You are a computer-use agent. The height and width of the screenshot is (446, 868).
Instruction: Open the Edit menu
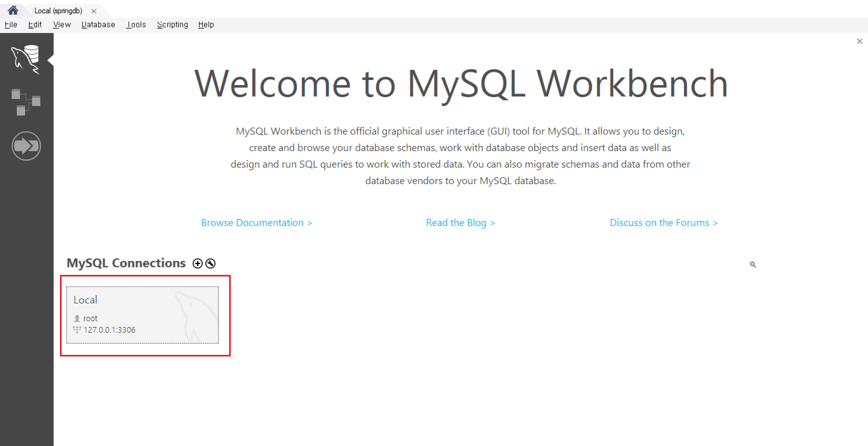(x=35, y=25)
